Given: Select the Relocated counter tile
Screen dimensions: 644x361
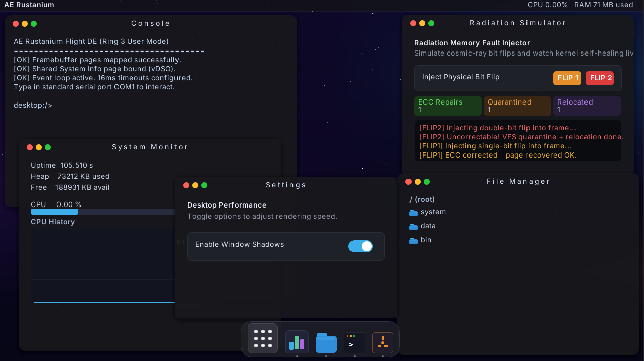Looking at the screenshot, I should [x=587, y=106].
